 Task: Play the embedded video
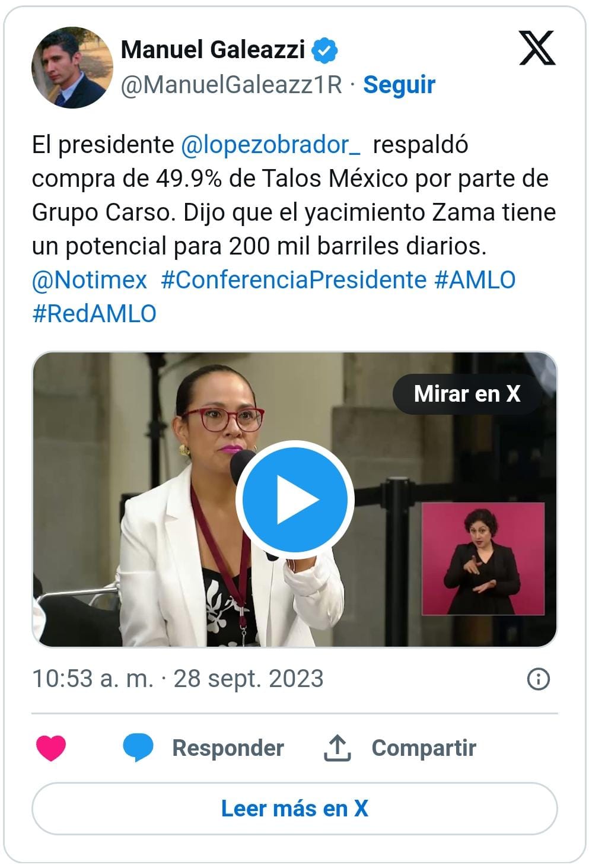295,500
